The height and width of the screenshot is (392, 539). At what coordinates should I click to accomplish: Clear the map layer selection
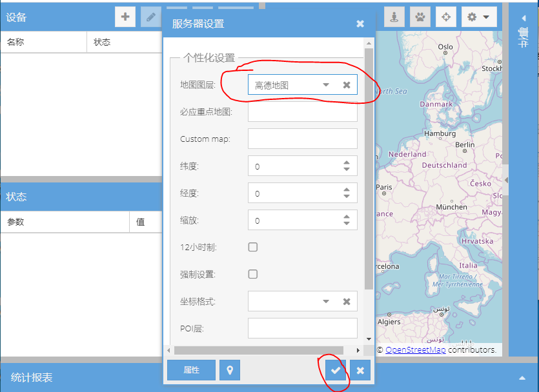coord(346,85)
